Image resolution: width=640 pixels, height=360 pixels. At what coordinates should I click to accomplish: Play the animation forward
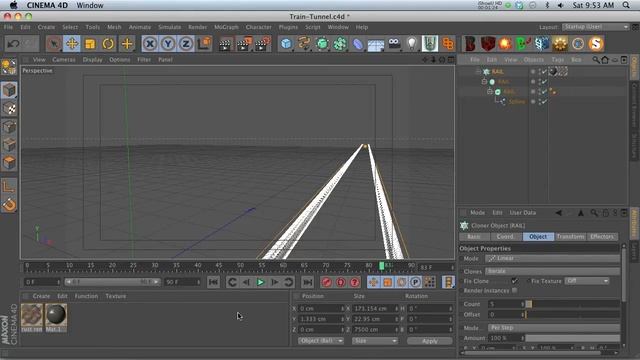coord(260,282)
